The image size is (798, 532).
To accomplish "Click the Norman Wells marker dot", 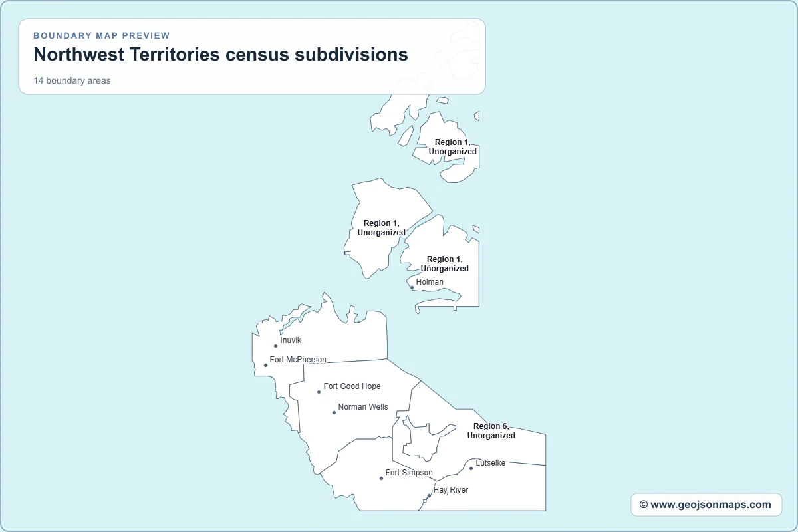I will (334, 412).
